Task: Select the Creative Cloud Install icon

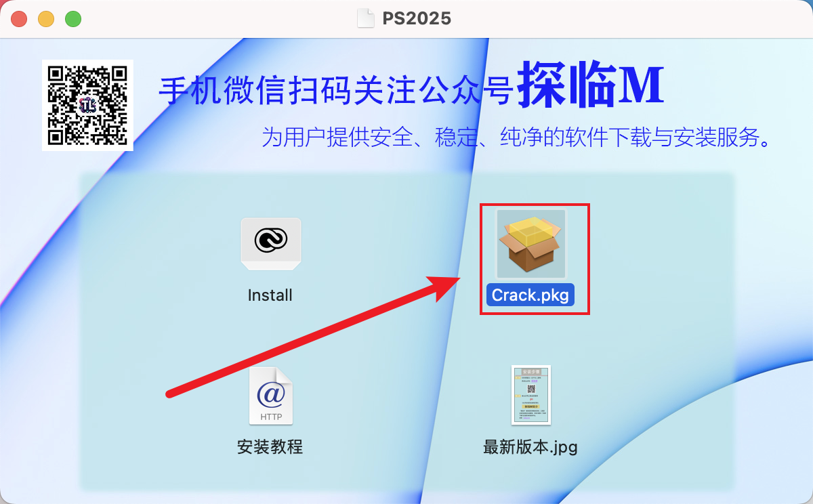Action: pos(271,244)
